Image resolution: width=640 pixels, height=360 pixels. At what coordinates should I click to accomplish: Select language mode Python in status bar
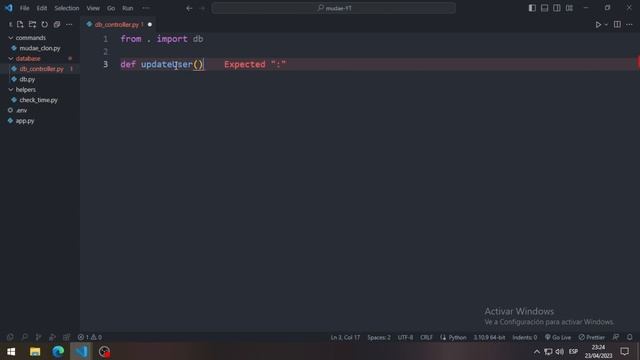(x=457, y=338)
